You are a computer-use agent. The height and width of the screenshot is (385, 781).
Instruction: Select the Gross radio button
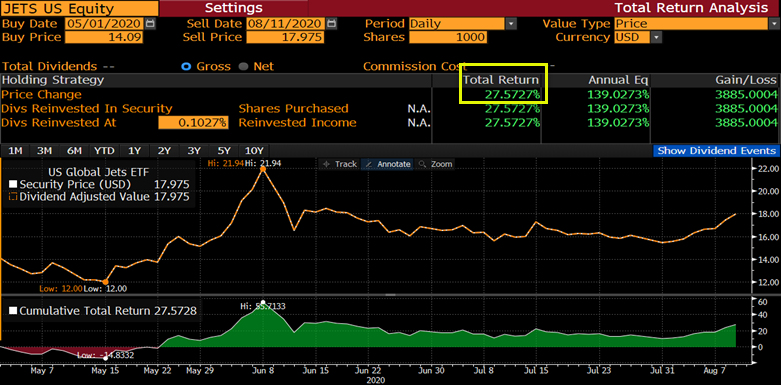click(x=187, y=66)
